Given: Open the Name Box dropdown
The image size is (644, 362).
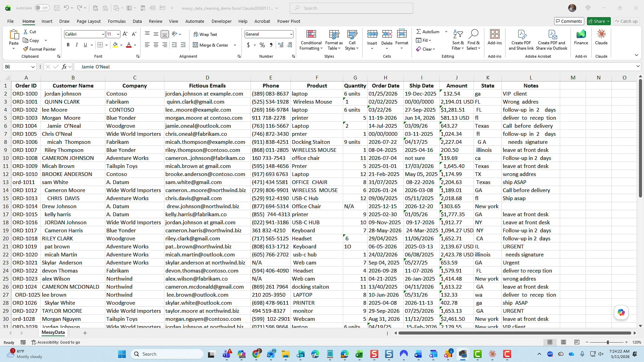Looking at the screenshot, I should click(33, 67).
